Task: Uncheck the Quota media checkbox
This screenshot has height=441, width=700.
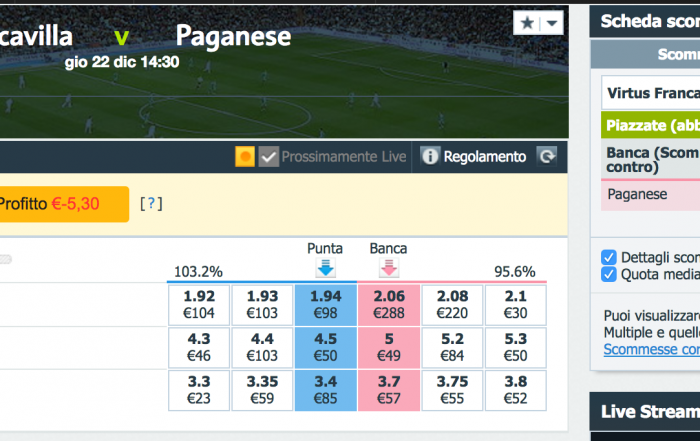Action: click(608, 275)
